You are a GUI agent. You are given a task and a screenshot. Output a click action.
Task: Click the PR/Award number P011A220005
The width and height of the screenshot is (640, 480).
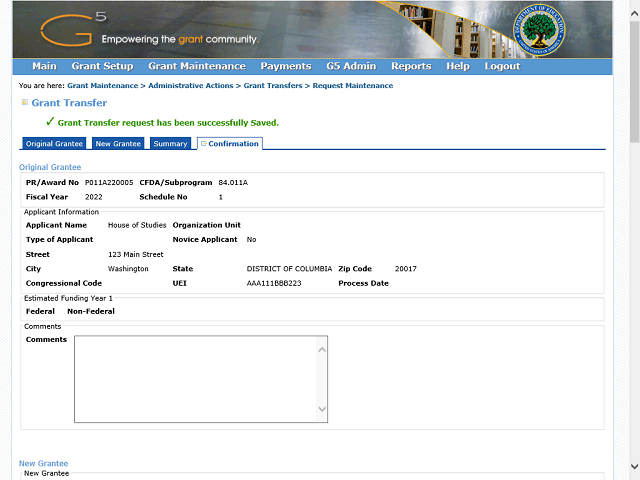coord(109,183)
